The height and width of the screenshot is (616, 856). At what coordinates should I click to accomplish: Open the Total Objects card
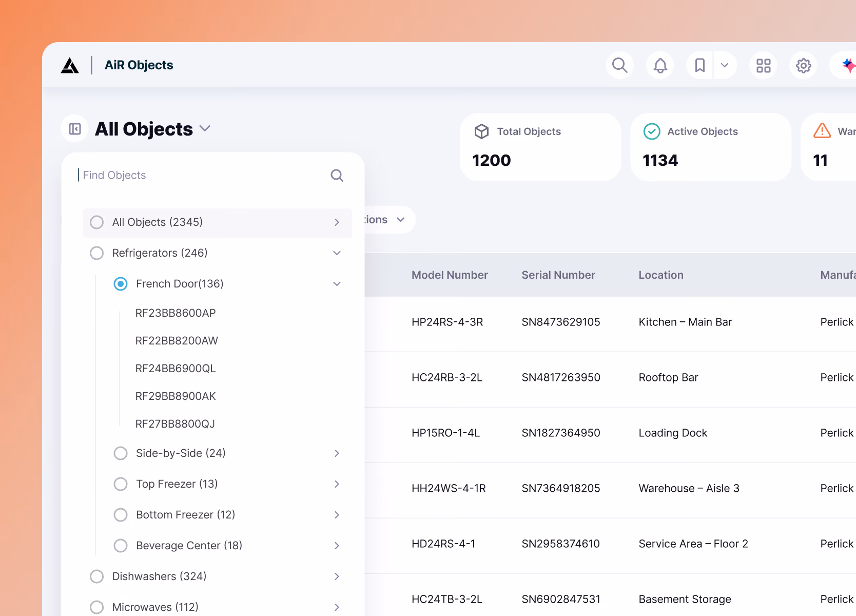click(x=541, y=147)
